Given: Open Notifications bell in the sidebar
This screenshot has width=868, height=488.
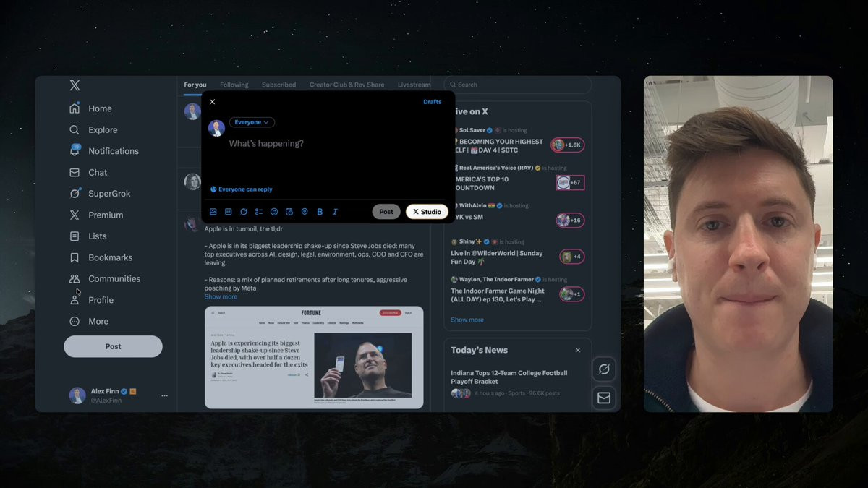Looking at the screenshot, I should tap(104, 151).
